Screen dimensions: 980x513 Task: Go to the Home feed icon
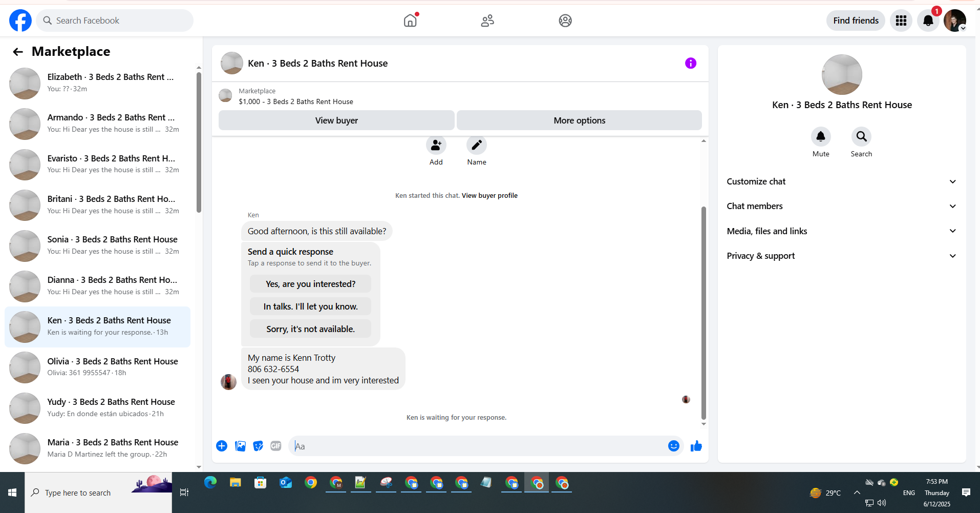tap(411, 20)
